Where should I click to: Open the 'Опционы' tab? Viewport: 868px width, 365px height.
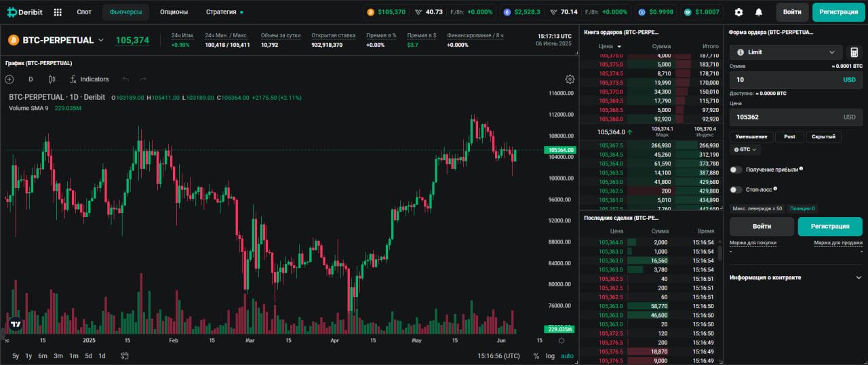174,12
